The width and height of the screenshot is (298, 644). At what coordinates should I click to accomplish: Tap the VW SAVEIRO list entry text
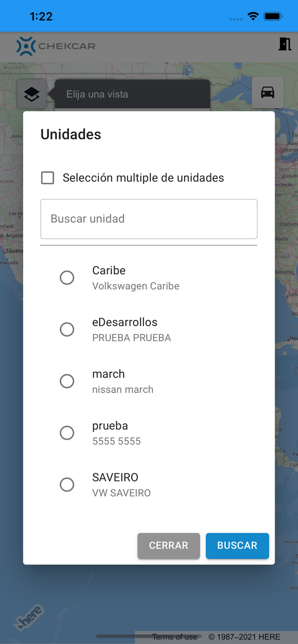(x=122, y=493)
